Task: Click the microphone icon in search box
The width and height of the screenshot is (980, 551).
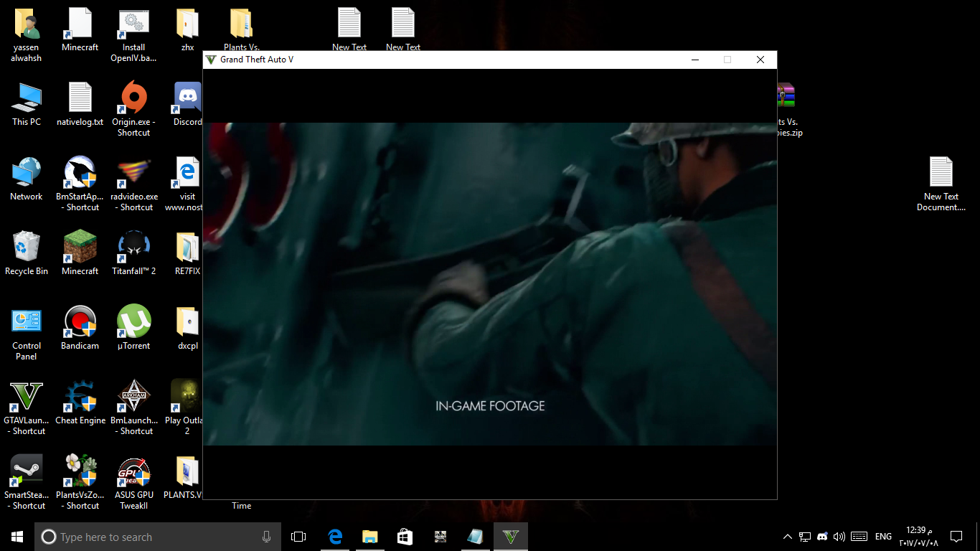Action: (267, 537)
